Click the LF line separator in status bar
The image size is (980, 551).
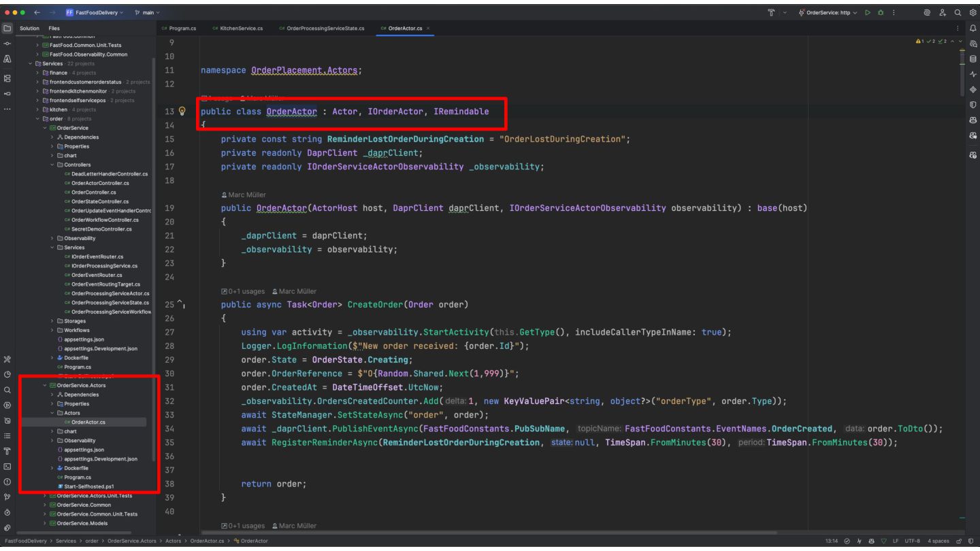pos(897,541)
